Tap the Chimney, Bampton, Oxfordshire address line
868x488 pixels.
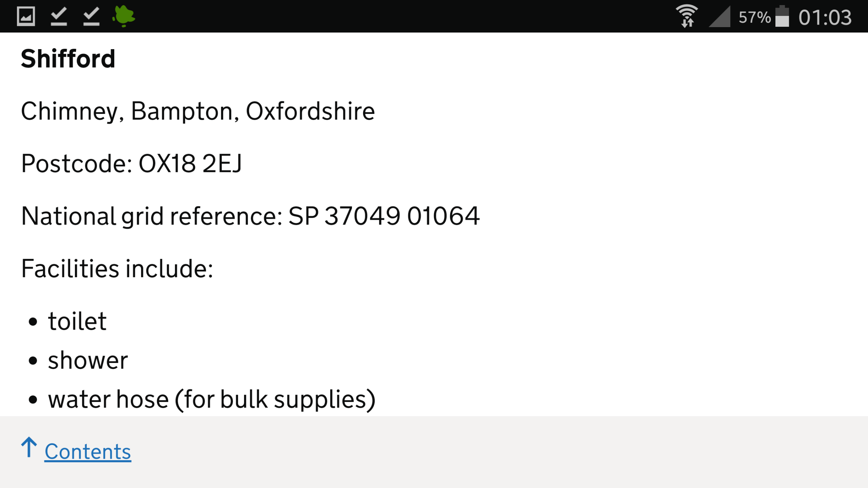pyautogui.click(x=198, y=111)
